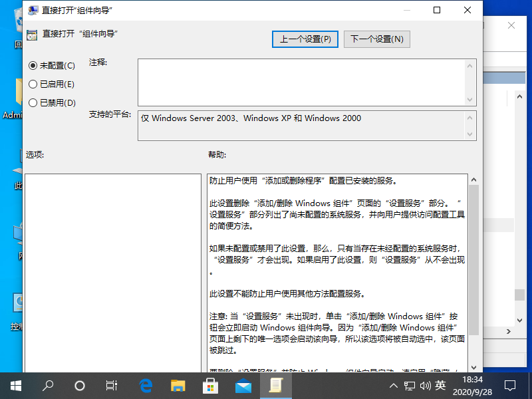This screenshot has height=399, width=532.
Task: Expand hidden icons chevron in system tray
Action: (394, 385)
